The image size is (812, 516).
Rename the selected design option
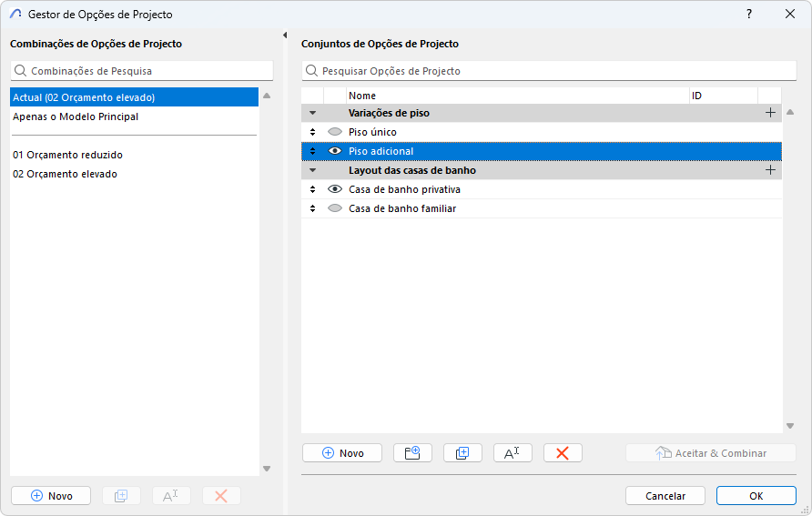(x=513, y=453)
